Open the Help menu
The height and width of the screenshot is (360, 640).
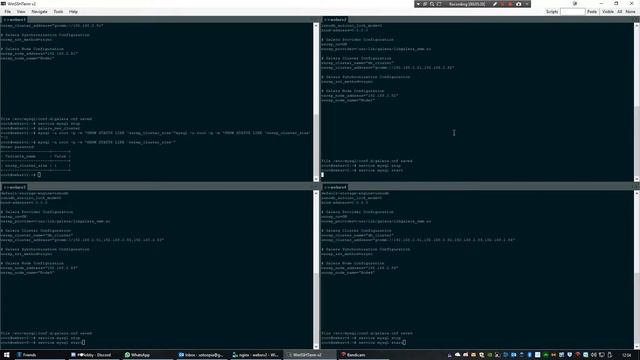tap(73, 12)
